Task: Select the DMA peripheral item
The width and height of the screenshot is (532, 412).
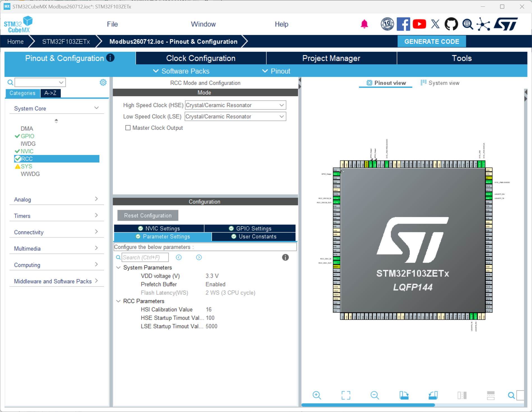Action: tap(27, 128)
